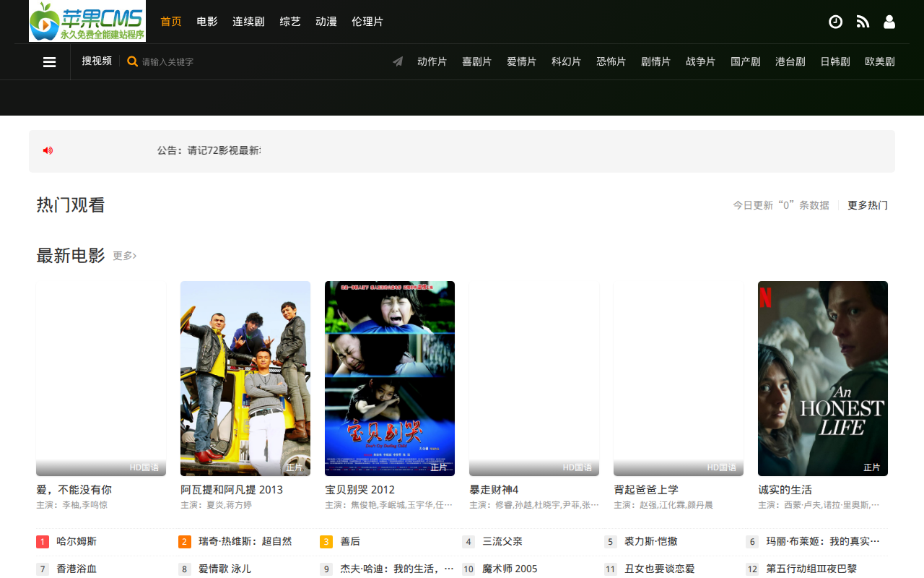Go to 恐怖片 category
The image size is (924, 578).
[611, 61]
